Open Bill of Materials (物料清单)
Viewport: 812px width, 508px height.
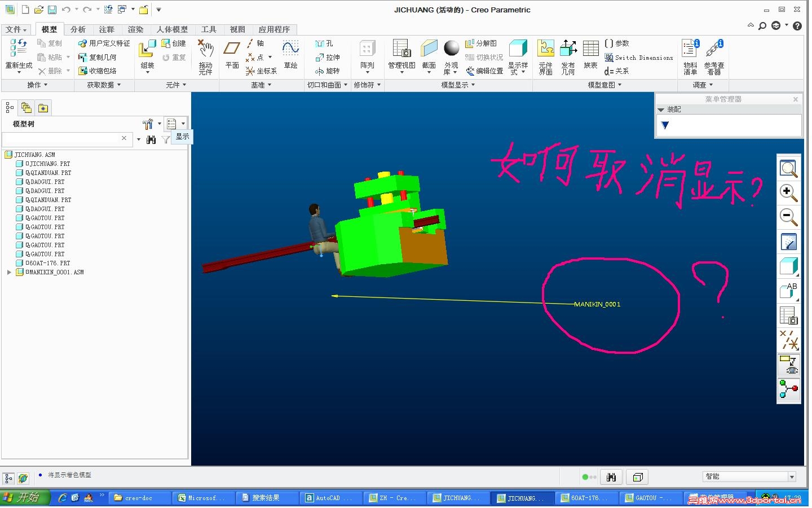coord(690,56)
